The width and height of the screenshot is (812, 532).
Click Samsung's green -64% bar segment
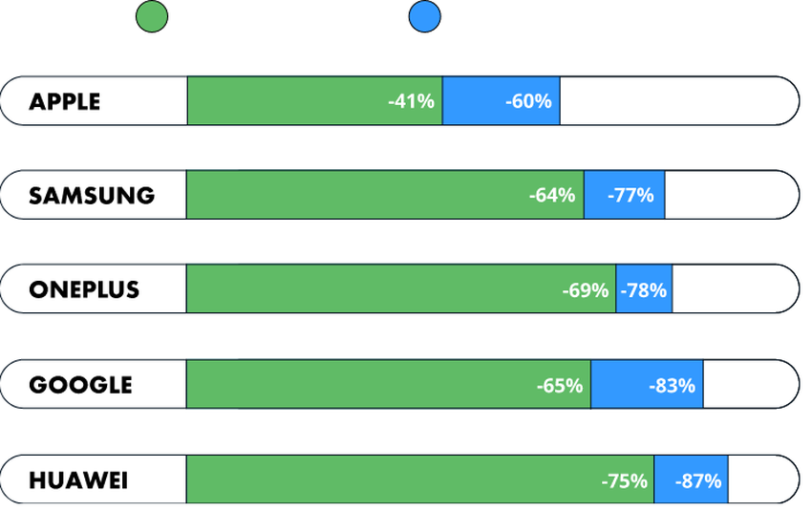click(x=384, y=196)
